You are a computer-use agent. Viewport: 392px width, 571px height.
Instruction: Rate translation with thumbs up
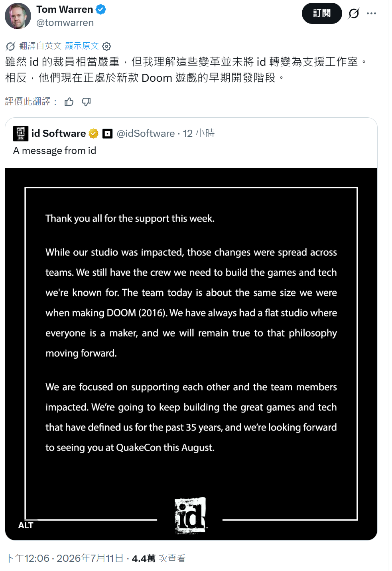pyautogui.click(x=69, y=102)
